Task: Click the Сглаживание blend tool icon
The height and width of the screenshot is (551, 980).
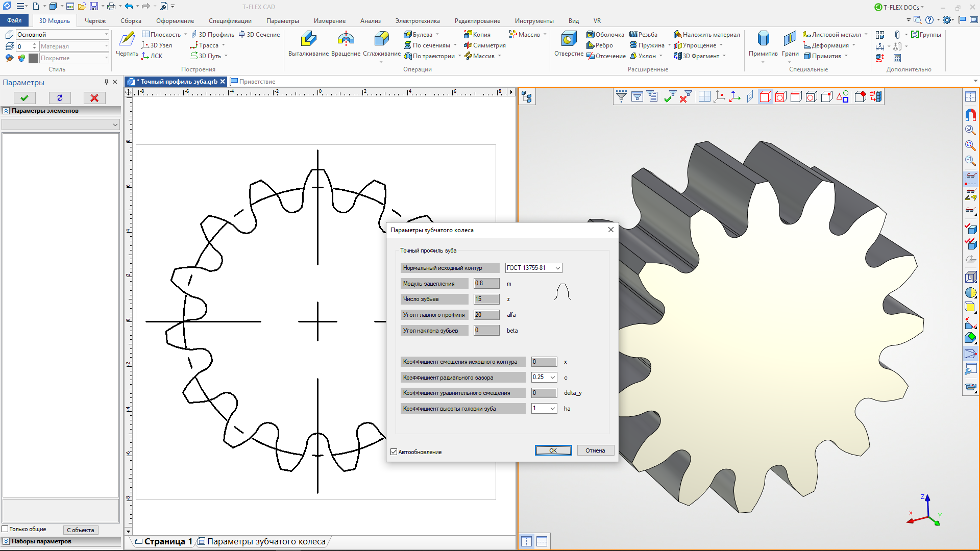Action: point(381,40)
